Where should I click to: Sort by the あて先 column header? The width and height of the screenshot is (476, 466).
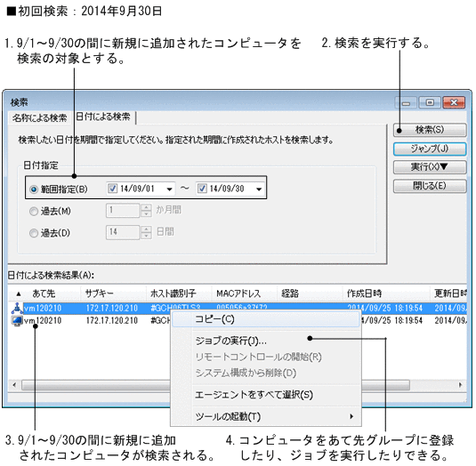pos(44,293)
